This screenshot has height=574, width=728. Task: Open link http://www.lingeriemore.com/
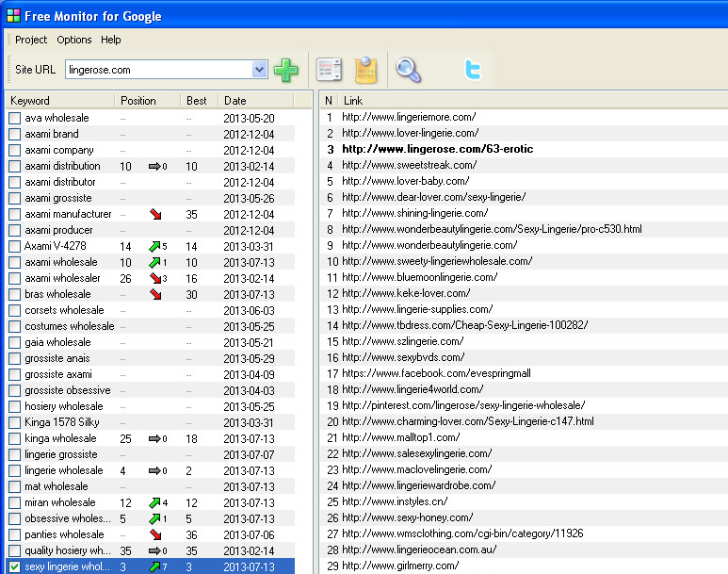coord(409,117)
